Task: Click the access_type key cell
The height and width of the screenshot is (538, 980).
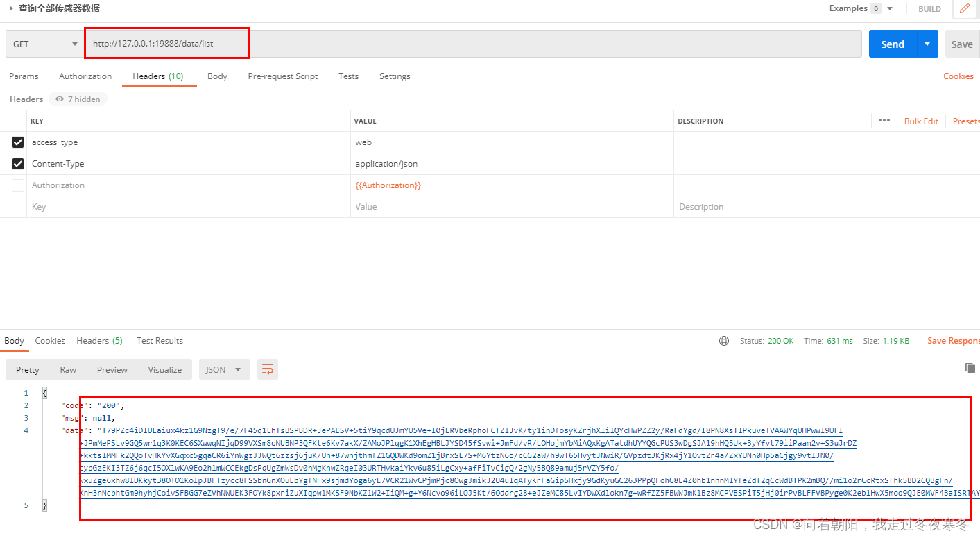Action: (x=189, y=142)
